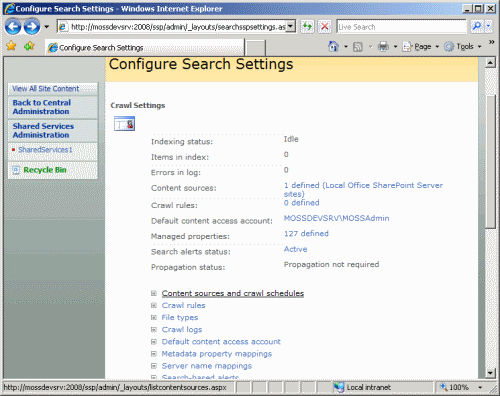Open Server name mappings link
Viewport: 500px width, 396px height.
point(207,366)
